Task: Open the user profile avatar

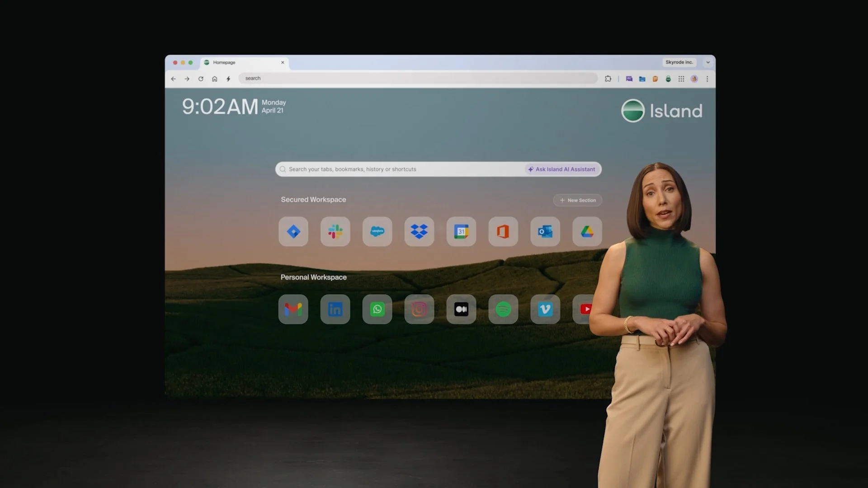Action: pyautogui.click(x=694, y=79)
